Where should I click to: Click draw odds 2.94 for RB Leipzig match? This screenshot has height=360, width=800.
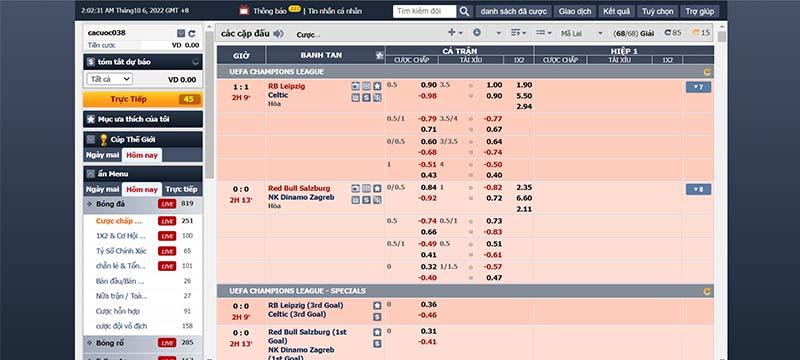click(x=524, y=107)
